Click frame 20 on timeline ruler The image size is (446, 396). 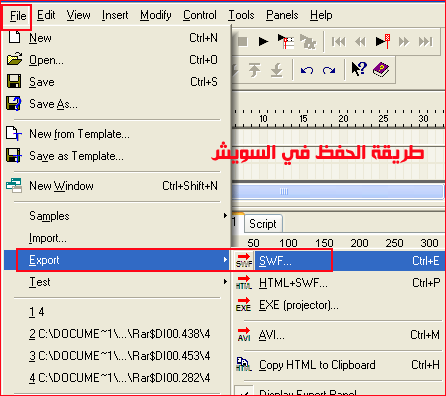click(x=343, y=118)
